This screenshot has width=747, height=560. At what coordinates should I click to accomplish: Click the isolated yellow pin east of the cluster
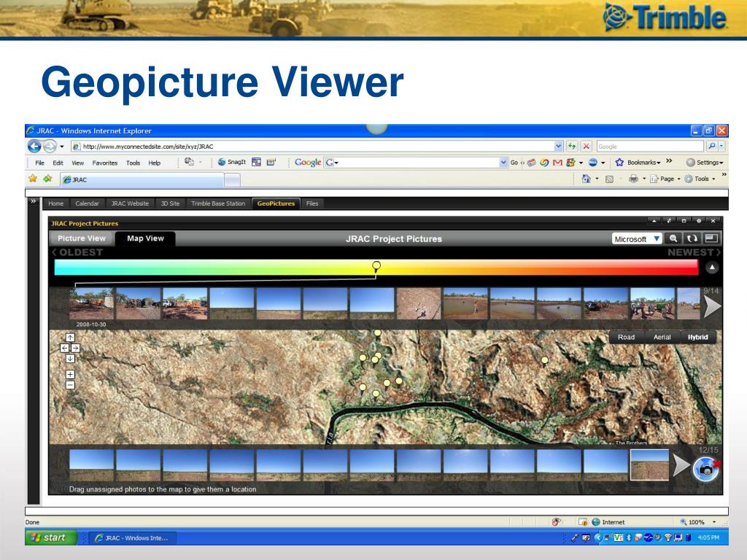click(544, 362)
